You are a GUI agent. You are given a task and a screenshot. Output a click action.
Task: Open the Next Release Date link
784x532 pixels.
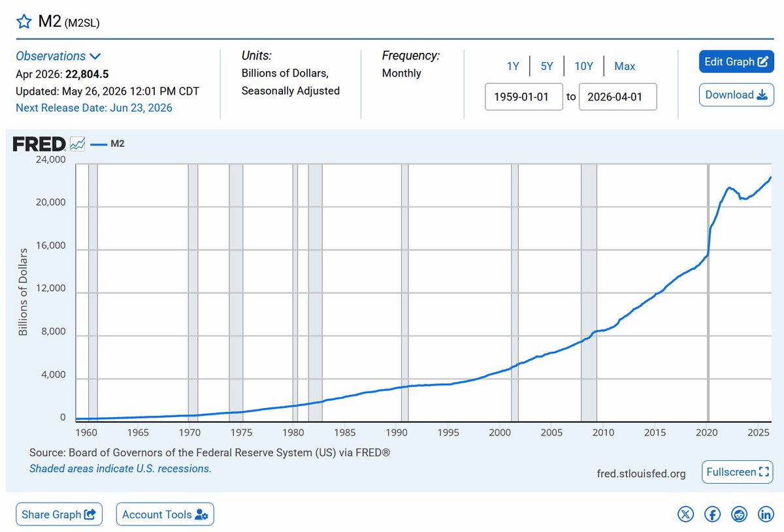pos(94,108)
